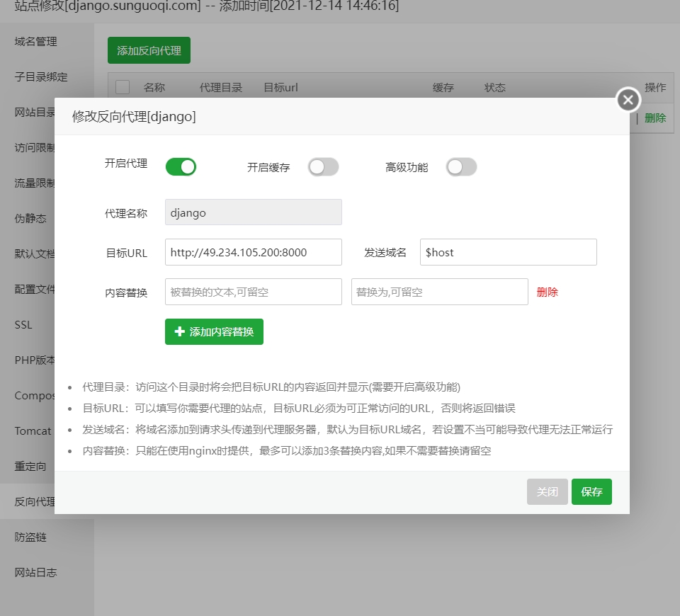Click the 添加反向代理 button

coord(149,50)
